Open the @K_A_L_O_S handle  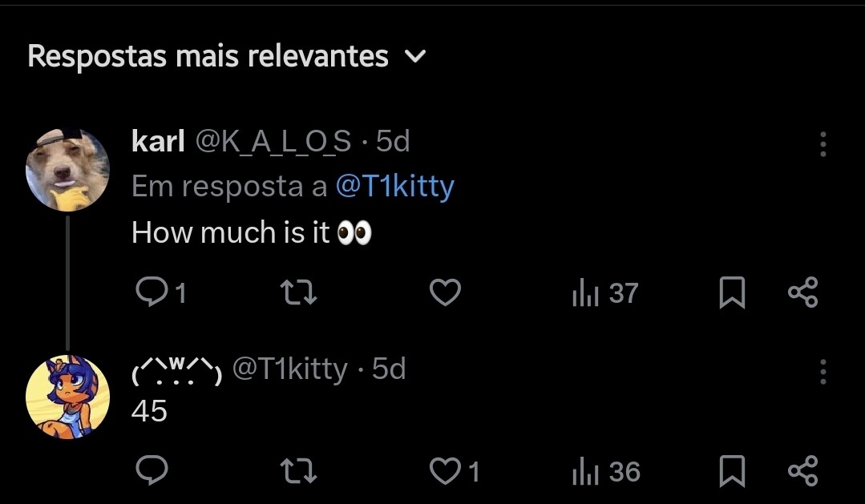point(273,142)
